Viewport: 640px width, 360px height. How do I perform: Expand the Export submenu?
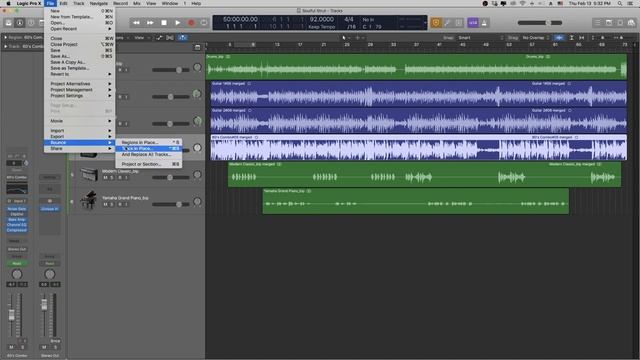click(80, 136)
